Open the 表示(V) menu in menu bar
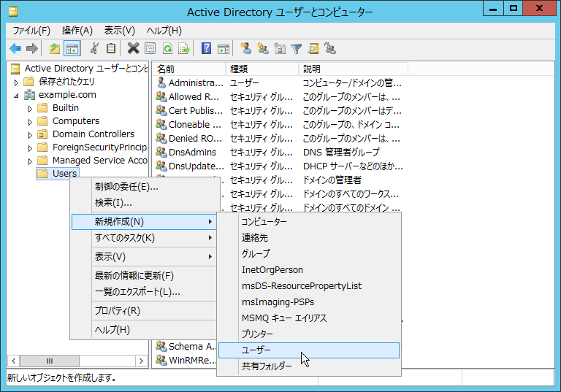The width and height of the screenshot is (561, 392). (x=120, y=31)
